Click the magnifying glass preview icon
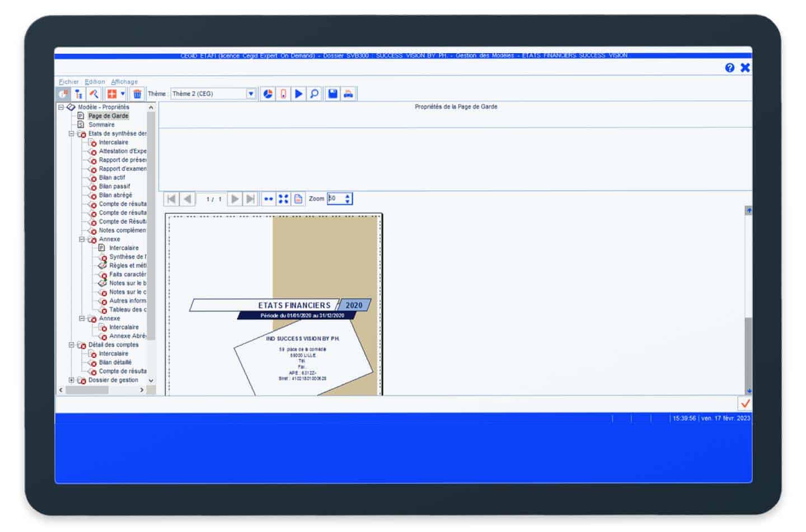Viewport: 806px width, 532px height. tap(315, 94)
